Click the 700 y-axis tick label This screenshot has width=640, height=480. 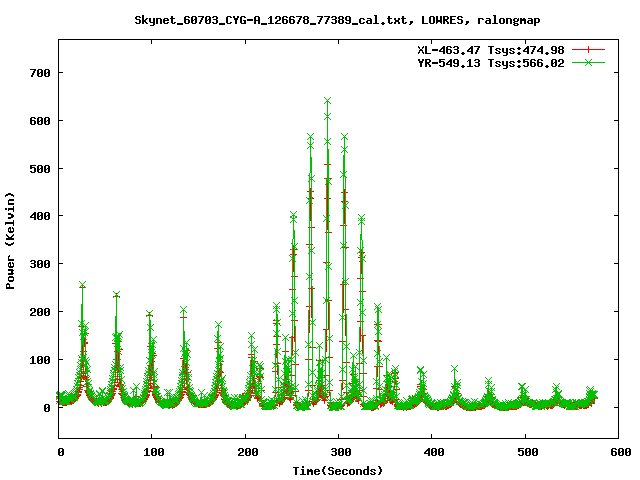40,73
